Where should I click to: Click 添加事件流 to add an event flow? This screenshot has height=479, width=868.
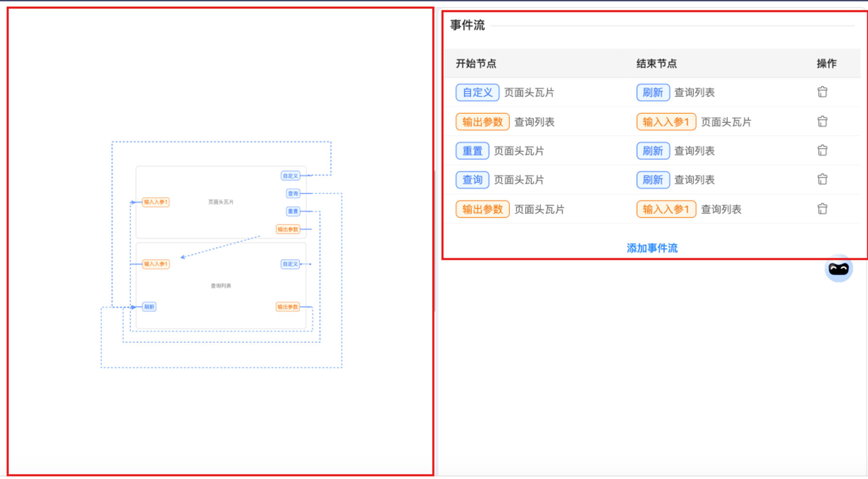pyautogui.click(x=652, y=248)
